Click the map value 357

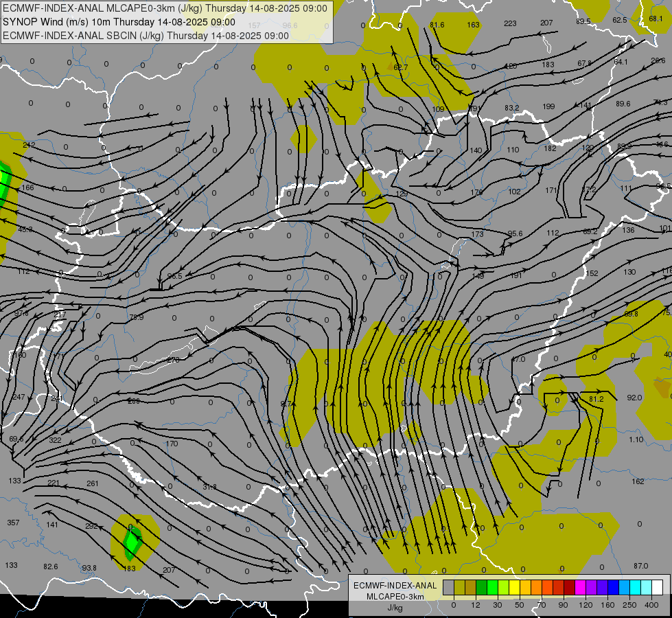tap(13, 523)
